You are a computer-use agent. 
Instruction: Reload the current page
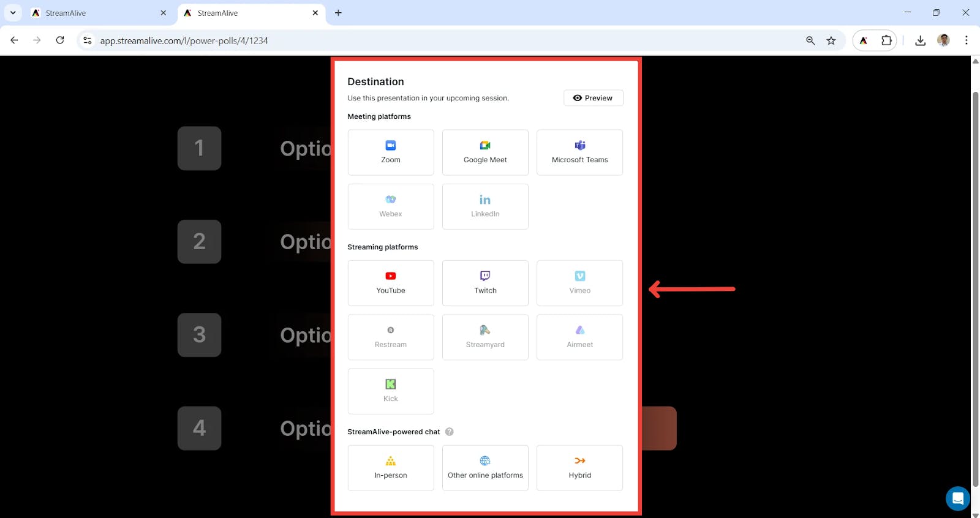(60, 40)
